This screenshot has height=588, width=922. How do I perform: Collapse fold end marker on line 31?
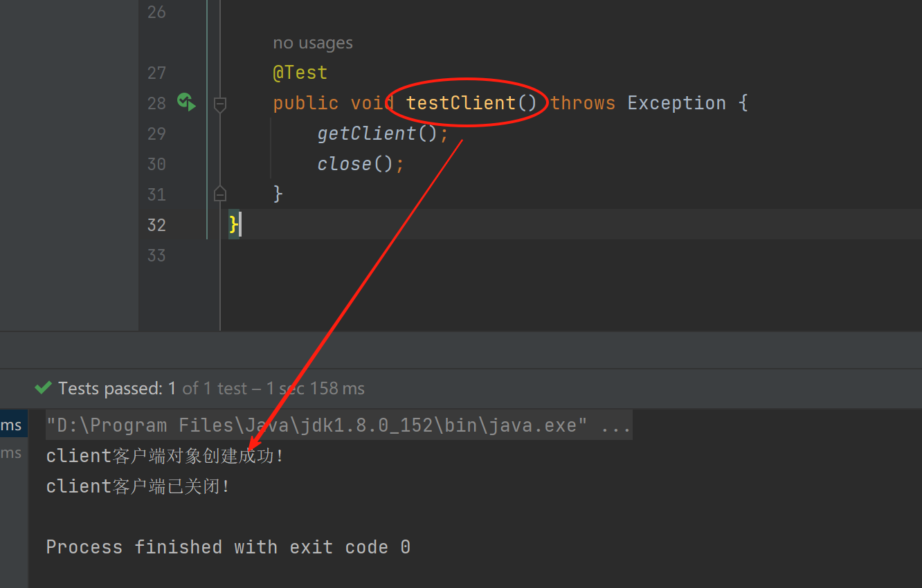[220, 193]
